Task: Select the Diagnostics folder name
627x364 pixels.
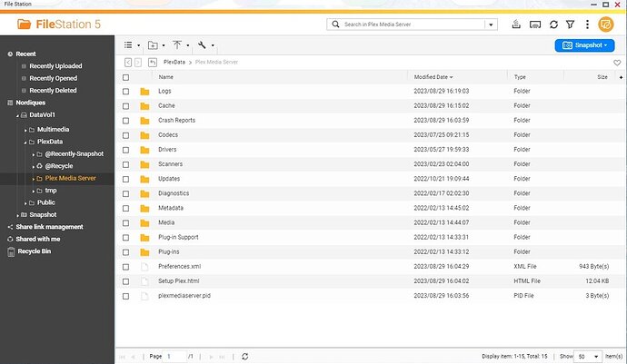Action: [x=174, y=193]
